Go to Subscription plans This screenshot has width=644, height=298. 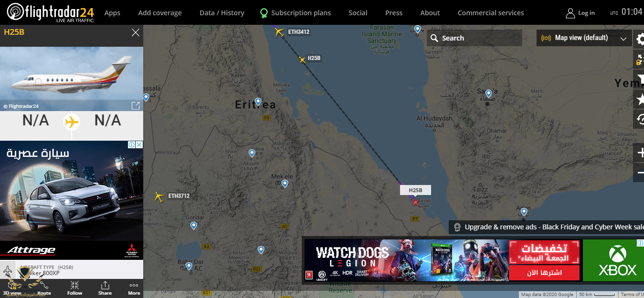(295, 13)
